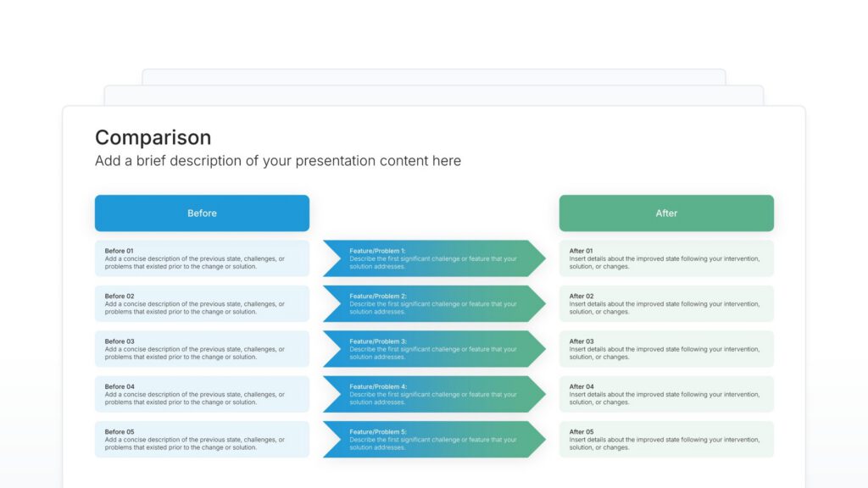Screen dimensions: 868x488
Task: Click the Feature/Problem 3 gradient arrow
Action: tap(433, 349)
